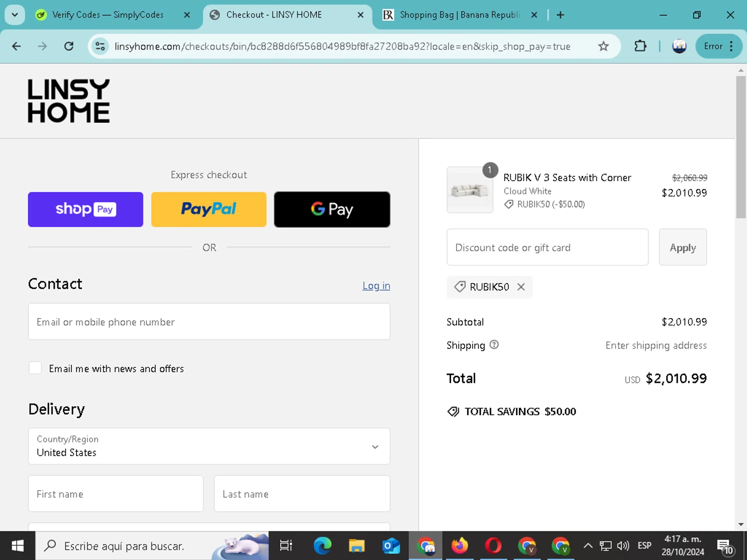The width and height of the screenshot is (747, 560).
Task: Launch Firefox from taskbar
Action: pos(460,546)
